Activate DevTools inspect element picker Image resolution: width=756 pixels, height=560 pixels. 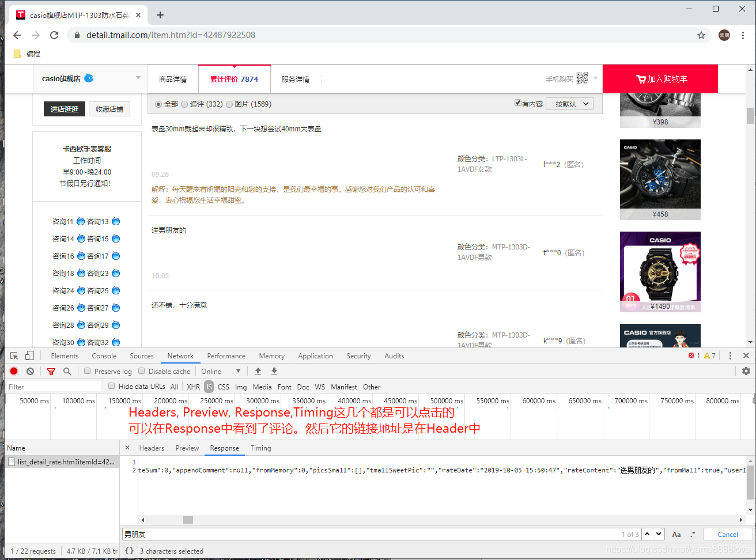click(x=14, y=356)
